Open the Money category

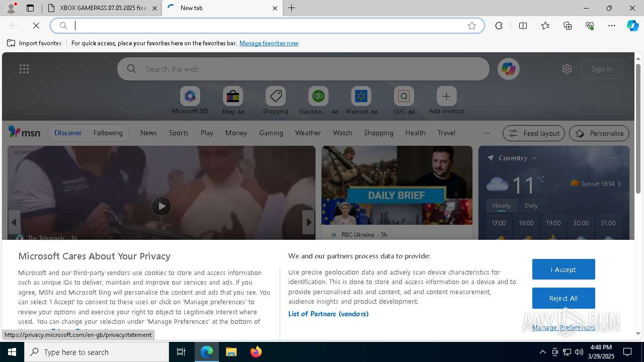[x=236, y=133]
